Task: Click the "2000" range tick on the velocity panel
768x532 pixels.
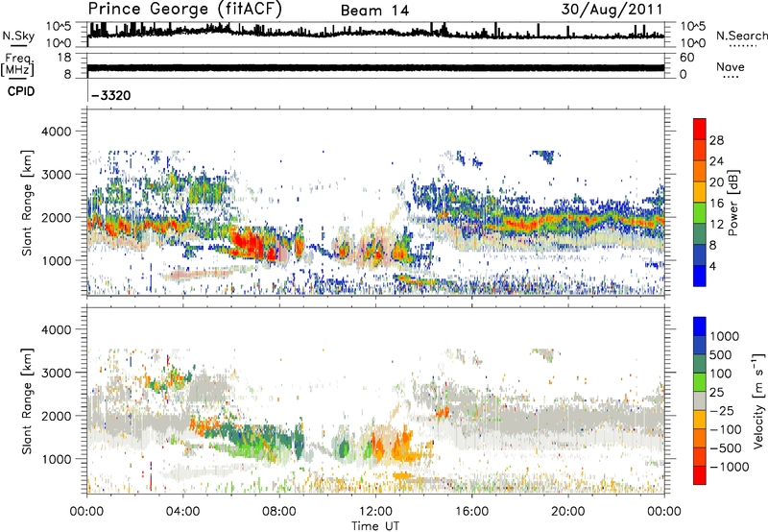Action: pos(57,416)
